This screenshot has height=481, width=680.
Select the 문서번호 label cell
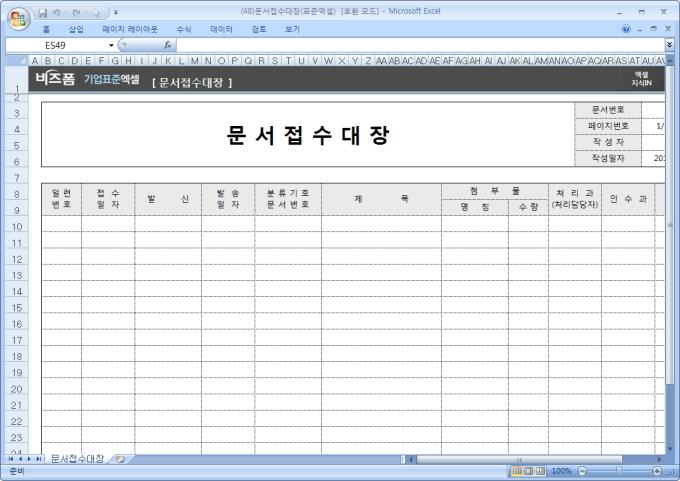point(608,110)
